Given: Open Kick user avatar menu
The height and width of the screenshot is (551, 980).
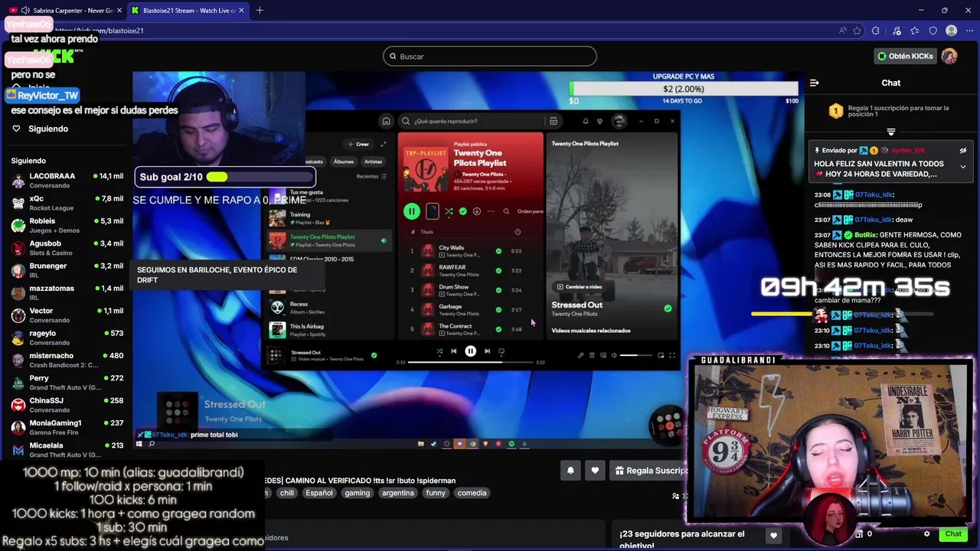Looking at the screenshot, I should [x=949, y=56].
